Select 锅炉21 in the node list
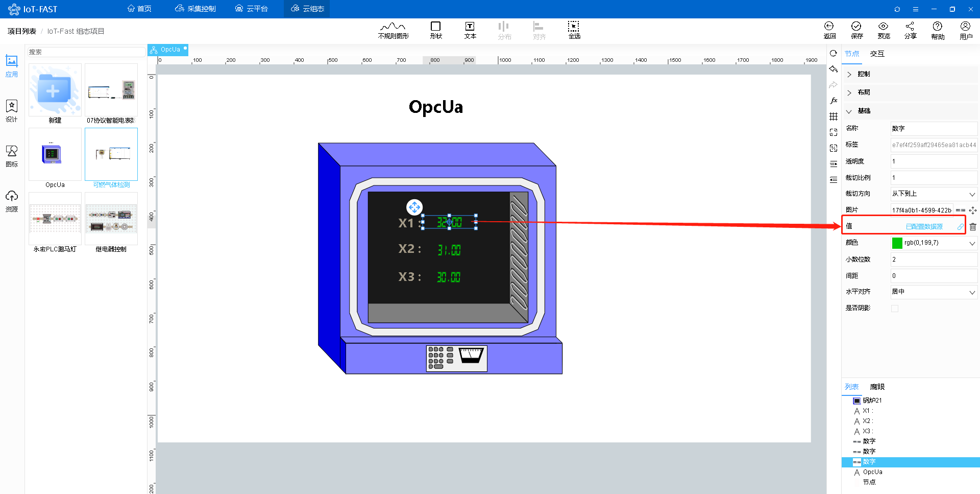Viewport: 980px width, 494px height. (872, 401)
